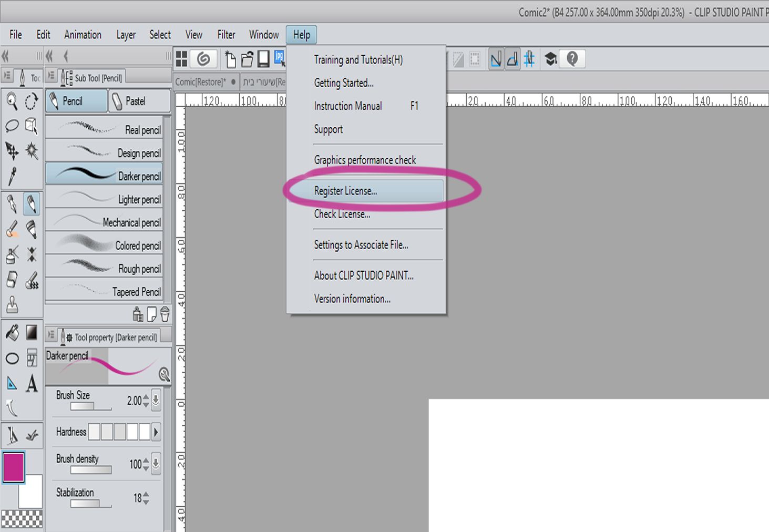The height and width of the screenshot is (532, 769).
Task: Click Register License menu item
Action: [x=366, y=191]
